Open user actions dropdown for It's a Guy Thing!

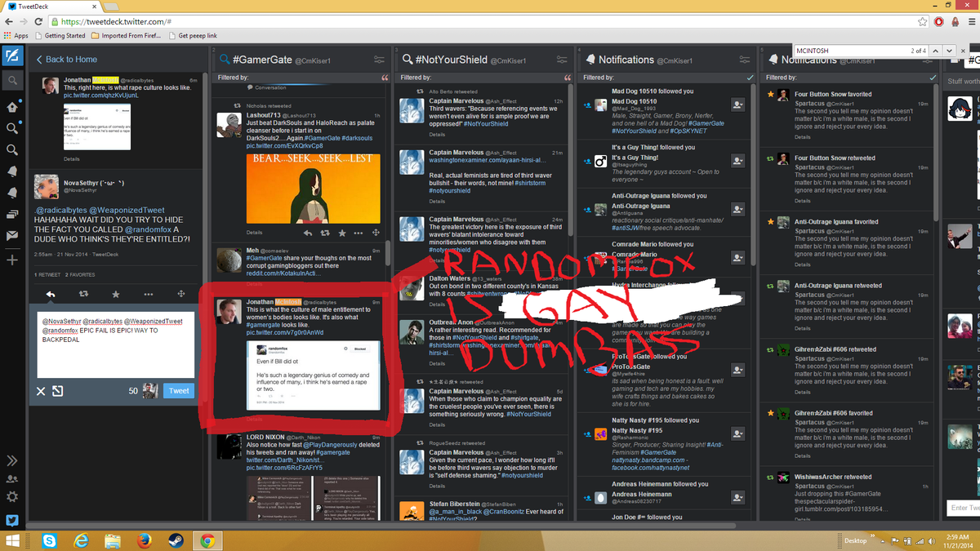737,162
